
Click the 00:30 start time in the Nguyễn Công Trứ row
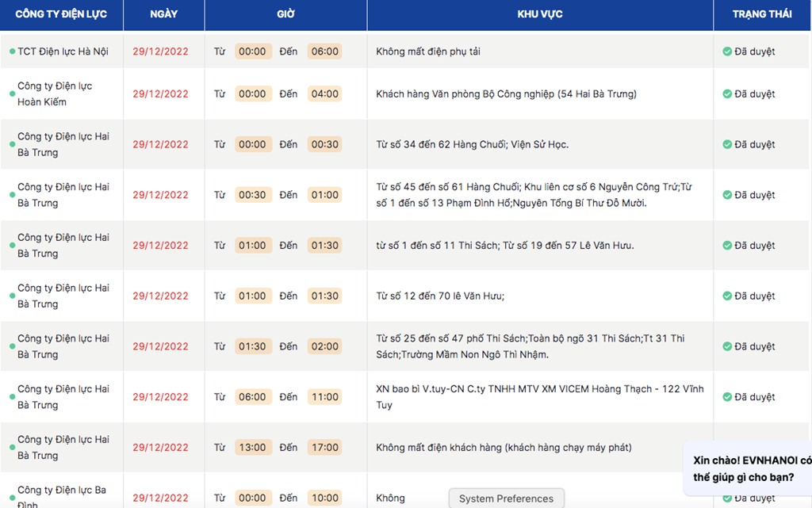point(252,195)
